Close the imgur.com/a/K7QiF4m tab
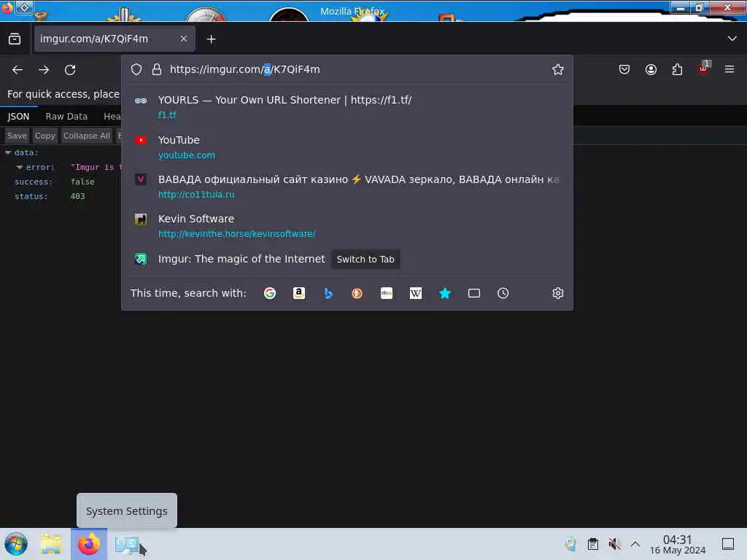The height and width of the screenshot is (560, 747). click(x=184, y=39)
